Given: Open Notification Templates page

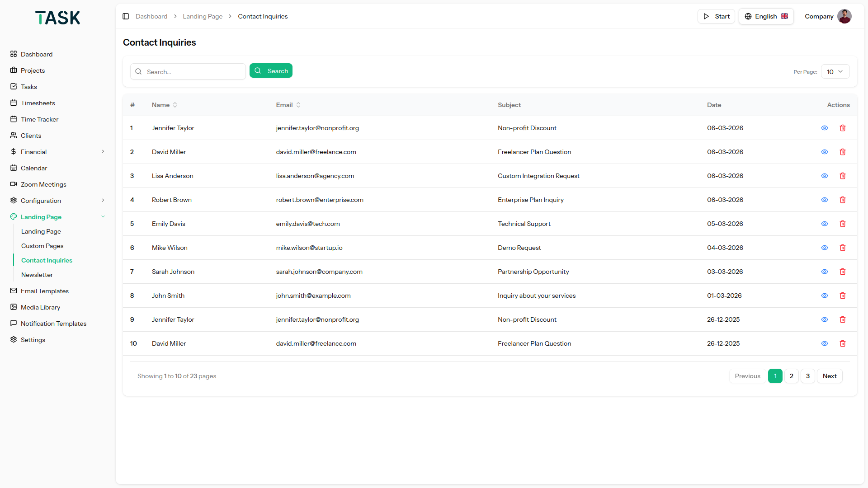Looking at the screenshot, I should [x=53, y=324].
